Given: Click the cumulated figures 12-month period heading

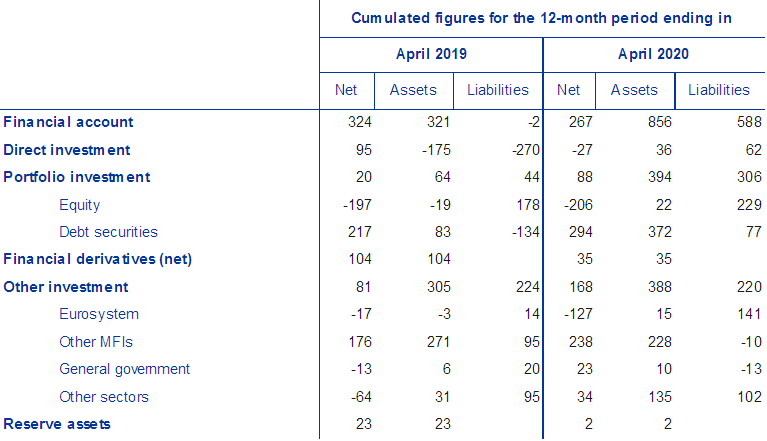Looking at the screenshot, I should tap(542, 17).
